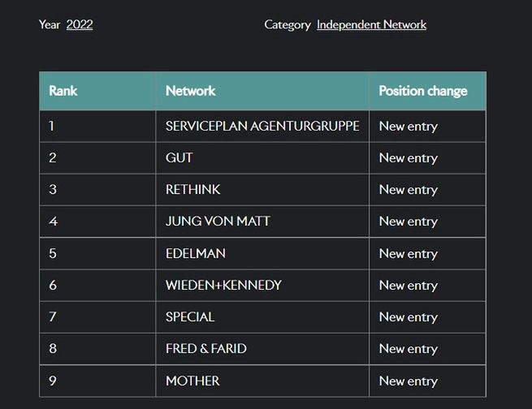Image resolution: width=532 pixels, height=409 pixels.
Task: Click the EDELMAN network name
Action: 196,253
